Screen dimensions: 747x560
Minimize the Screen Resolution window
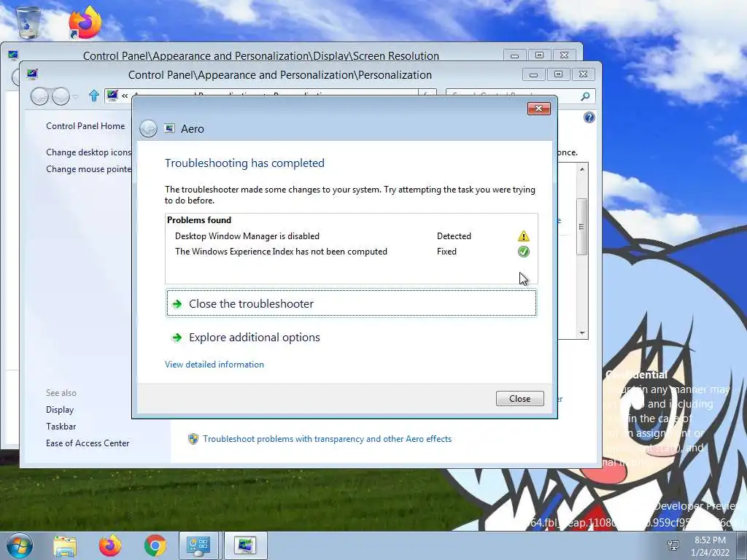[x=514, y=55]
